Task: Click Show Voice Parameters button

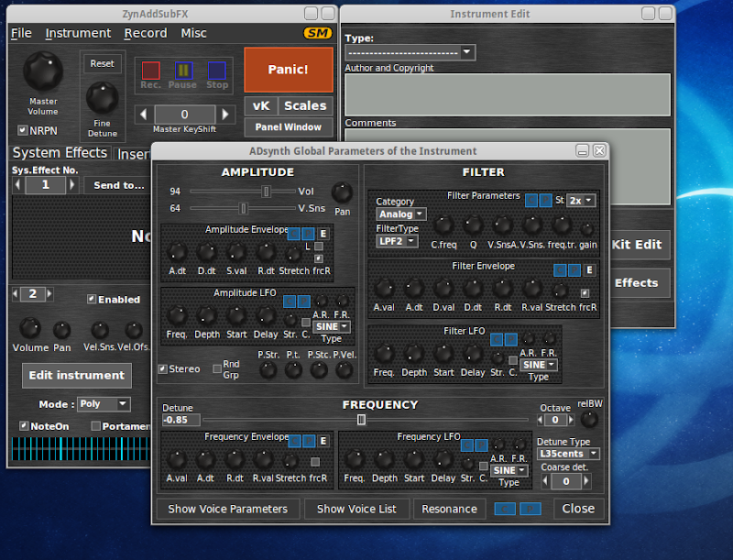Action: (228, 509)
